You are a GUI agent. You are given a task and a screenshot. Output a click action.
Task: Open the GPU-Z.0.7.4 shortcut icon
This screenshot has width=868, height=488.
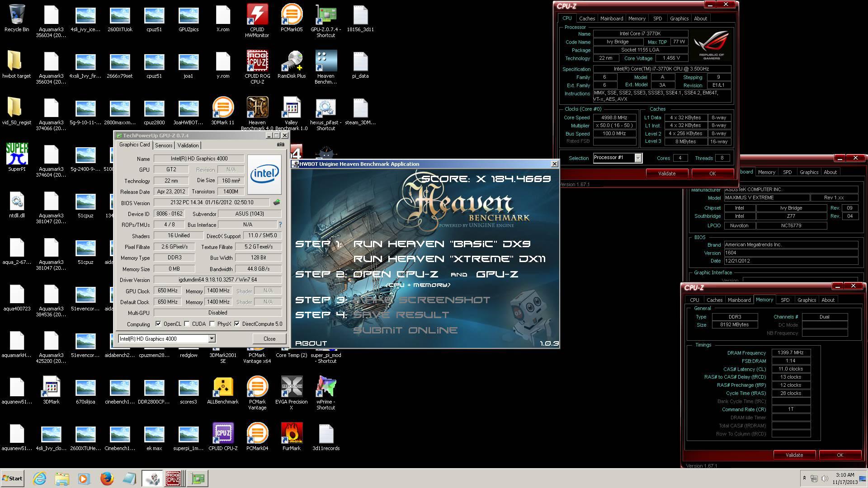325,20
